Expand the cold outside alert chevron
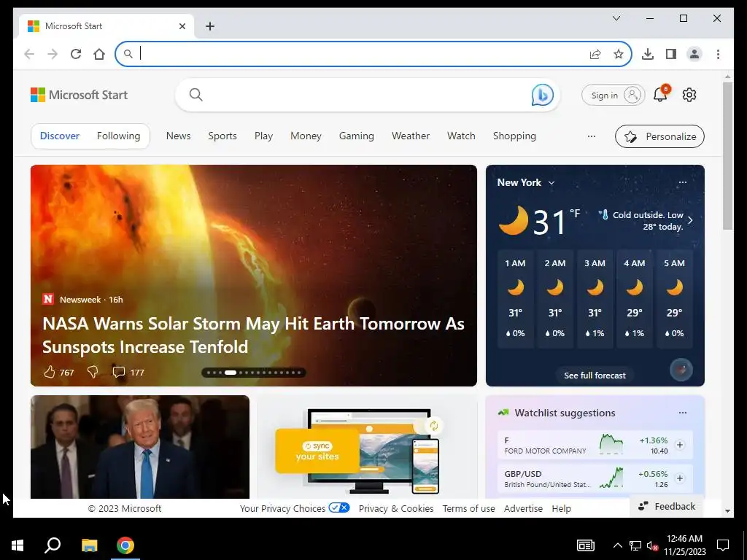This screenshot has height=560, width=747. pyautogui.click(x=690, y=220)
